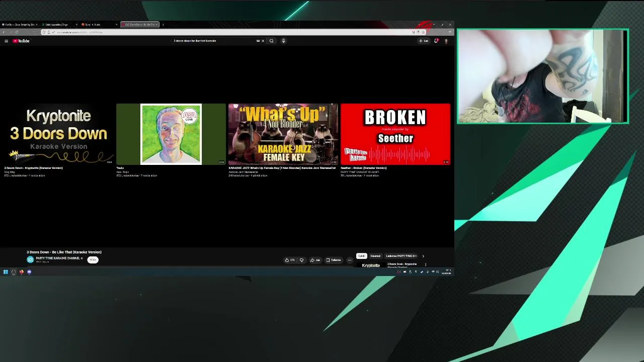Go to YouTube home via logo
This screenshot has height=362, width=644.
[22, 41]
